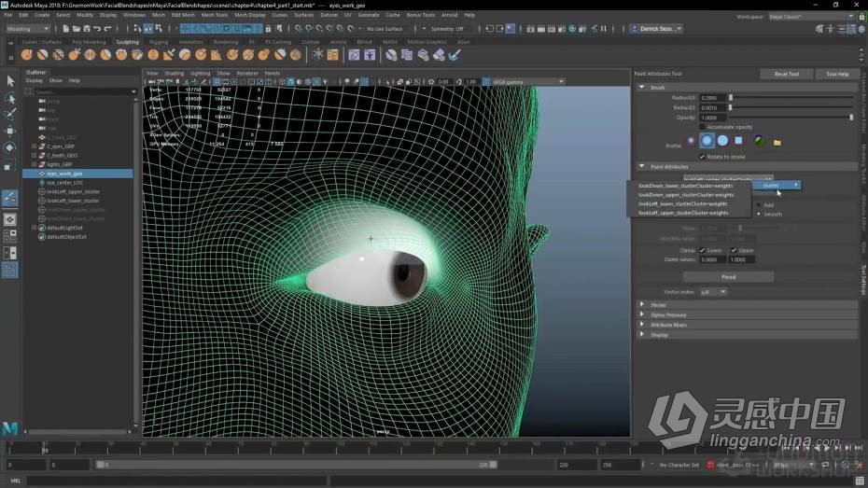Activate the Scale tool in toolbox
This screenshot has width=868, height=488.
point(7,166)
